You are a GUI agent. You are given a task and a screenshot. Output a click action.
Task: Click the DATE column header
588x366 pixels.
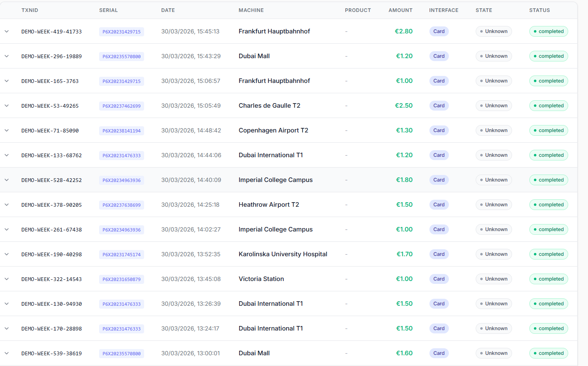click(168, 10)
